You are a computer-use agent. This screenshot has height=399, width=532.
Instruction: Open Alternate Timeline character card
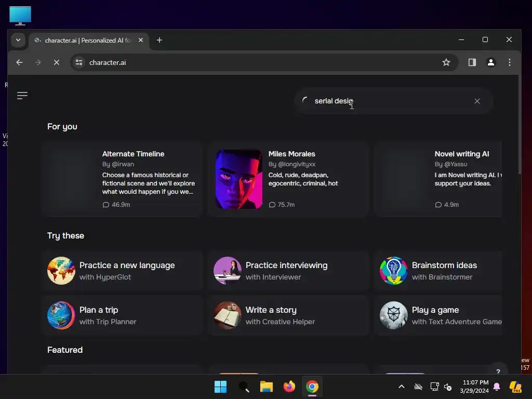tap(123, 179)
